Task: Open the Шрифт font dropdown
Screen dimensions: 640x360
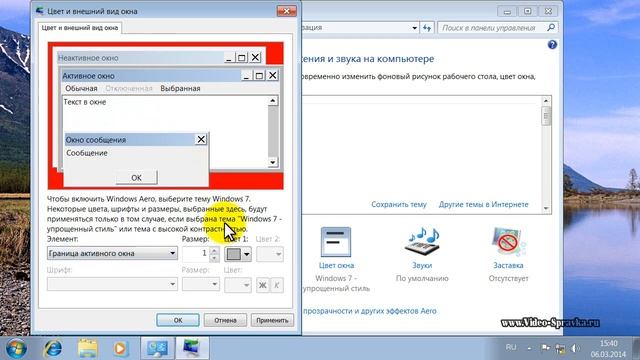Action: 112,284
